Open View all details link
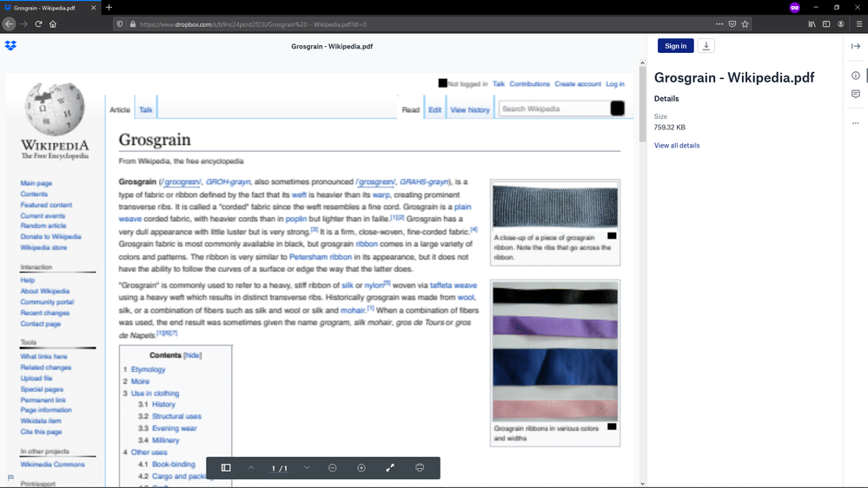 [677, 146]
